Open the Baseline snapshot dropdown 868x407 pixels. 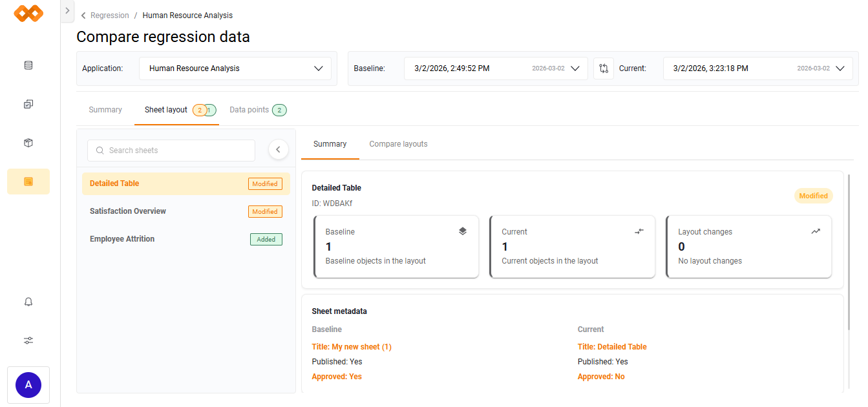(x=496, y=68)
